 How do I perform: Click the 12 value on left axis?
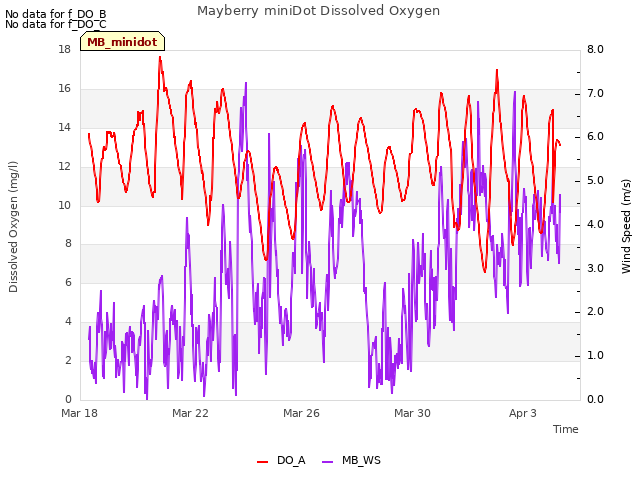tap(64, 166)
